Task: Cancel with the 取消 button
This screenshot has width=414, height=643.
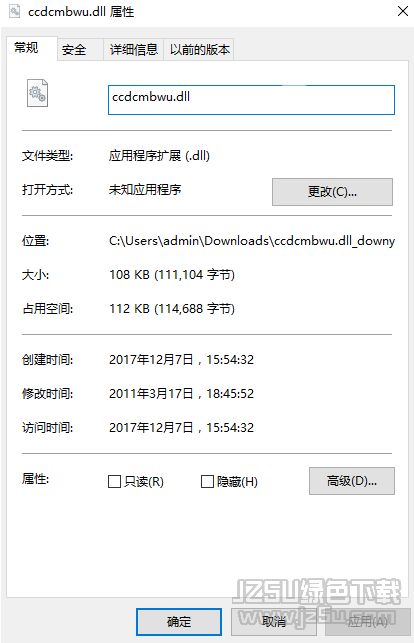Action: point(274,622)
